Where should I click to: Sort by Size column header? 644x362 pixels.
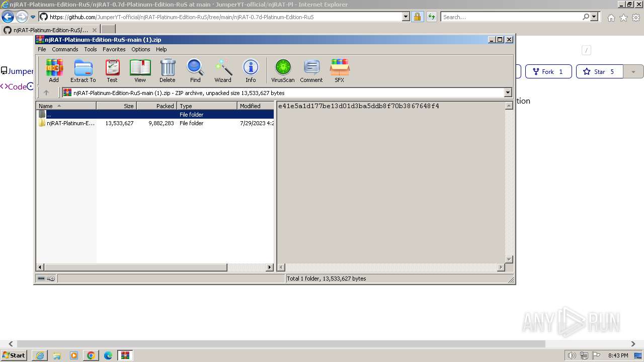pos(116,106)
